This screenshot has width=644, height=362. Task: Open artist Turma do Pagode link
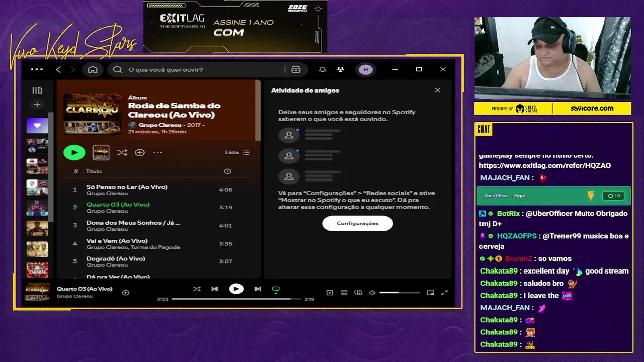155,247
